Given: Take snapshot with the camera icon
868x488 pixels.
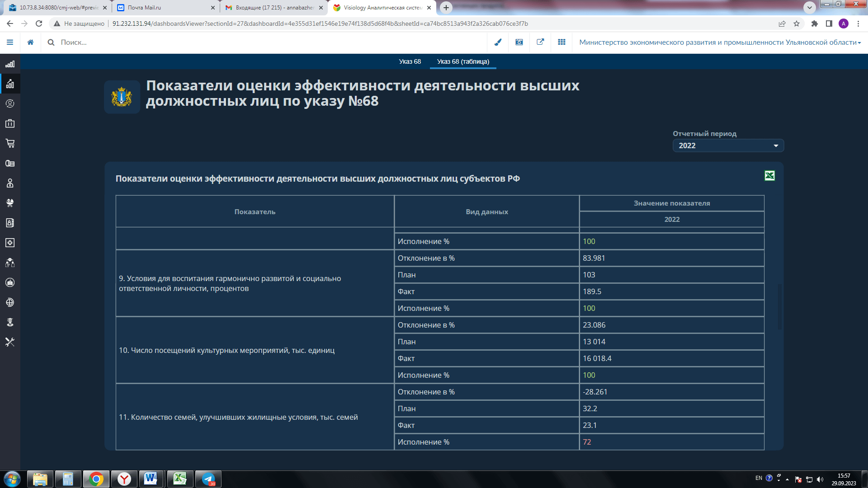Looking at the screenshot, I should click(x=519, y=42).
